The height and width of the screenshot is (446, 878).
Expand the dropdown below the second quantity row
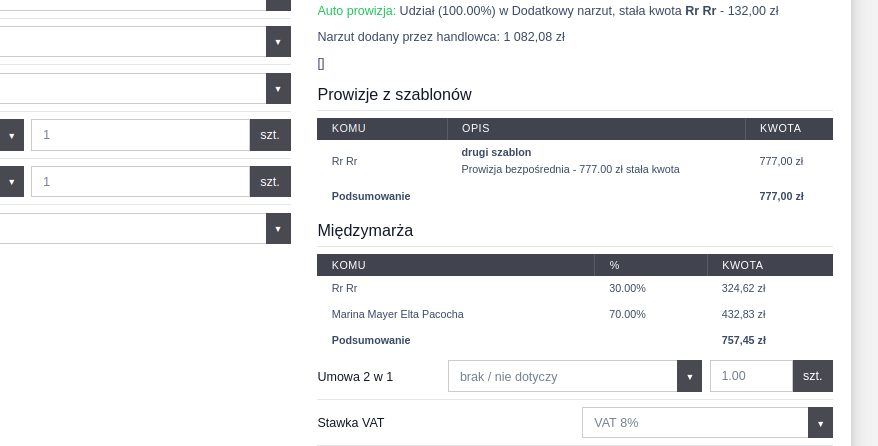[x=278, y=228]
